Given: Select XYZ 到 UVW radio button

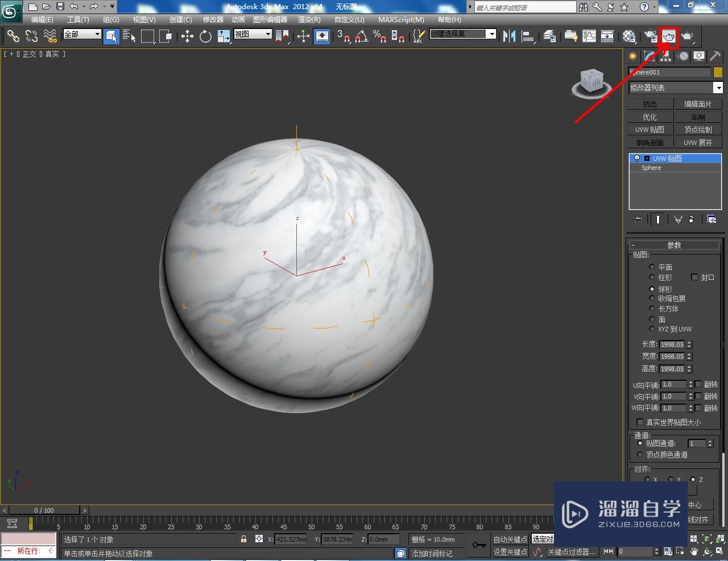Looking at the screenshot, I should coord(652,329).
